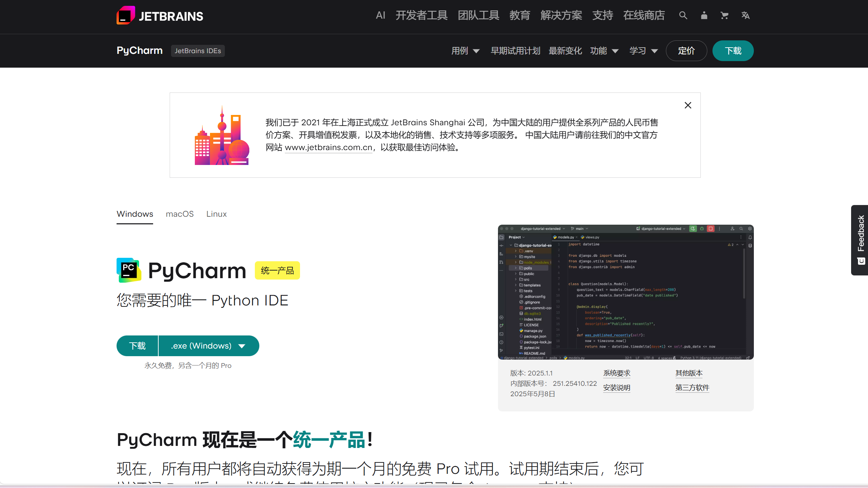
Task: Expand the 功能 dropdown menu
Action: click(604, 51)
